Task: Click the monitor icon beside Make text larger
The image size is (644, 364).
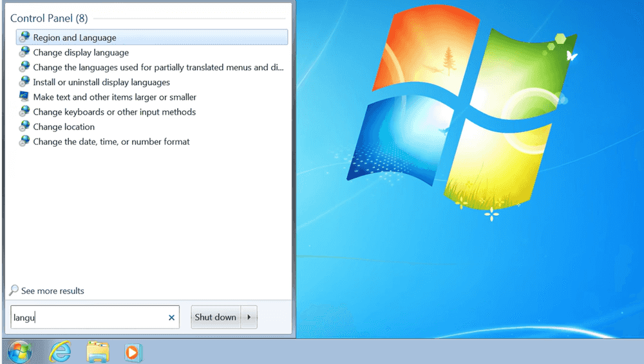Action: [x=24, y=97]
